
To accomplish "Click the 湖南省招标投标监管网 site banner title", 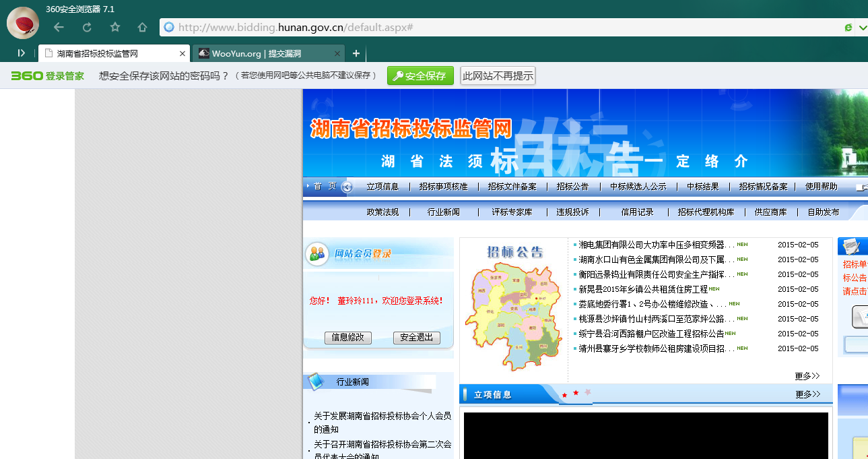I will pos(411,129).
